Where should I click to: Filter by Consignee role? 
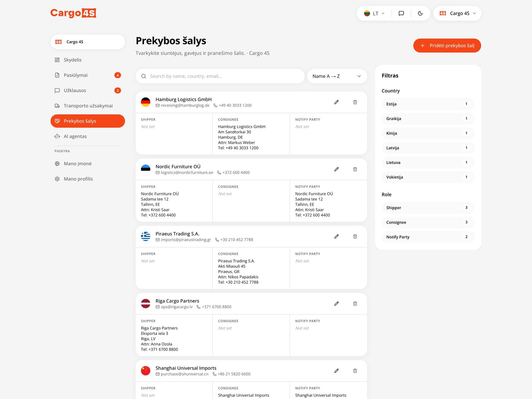tap(428, 222)
